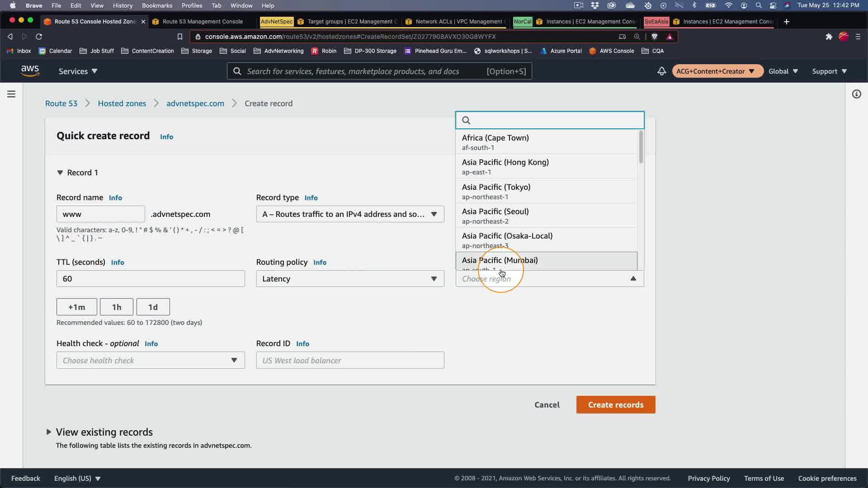
Task: Open a new browser tab
Action: [786, 22]
